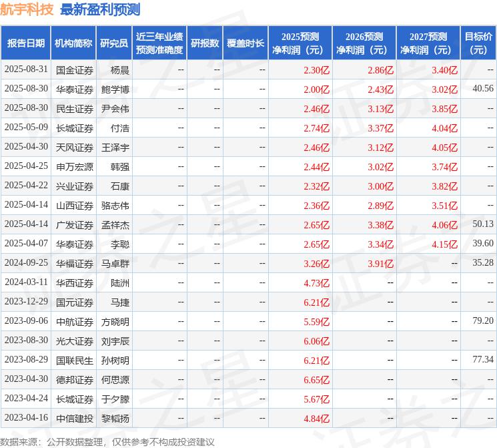Click the 近三年业绩预测准确度 column header
This screenshot has width=497, height=448.
click(x=159, y=43)
